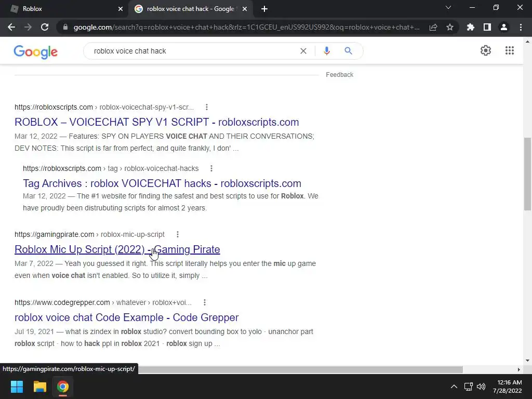
Task: Open options for robloxscripts.com spy script result
Action: coord(207,107)
